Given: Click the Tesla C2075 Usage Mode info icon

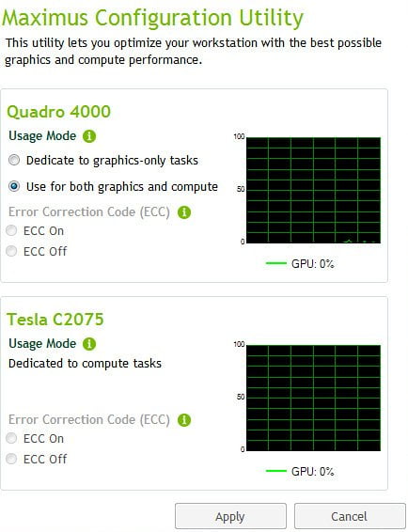Looking at the screenshot, I should 89,344.
